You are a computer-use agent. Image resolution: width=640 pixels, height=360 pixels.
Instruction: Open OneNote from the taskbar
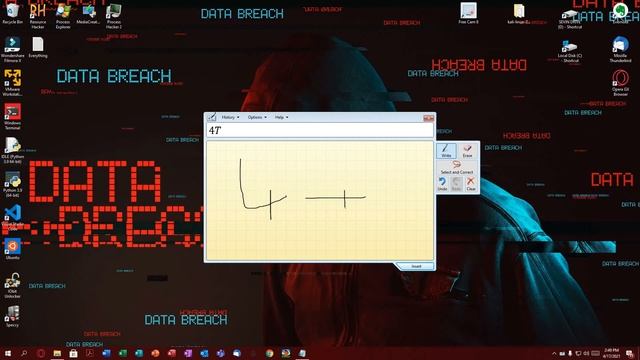pos(188,353)
